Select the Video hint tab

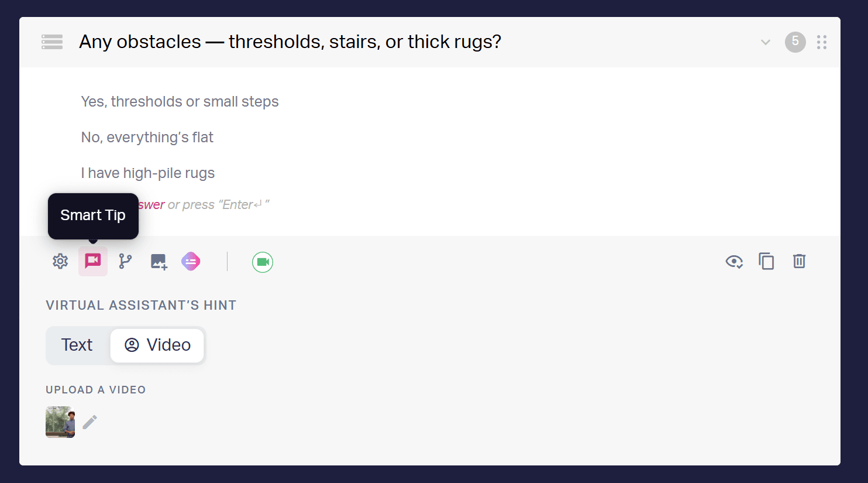coord(157,345)
